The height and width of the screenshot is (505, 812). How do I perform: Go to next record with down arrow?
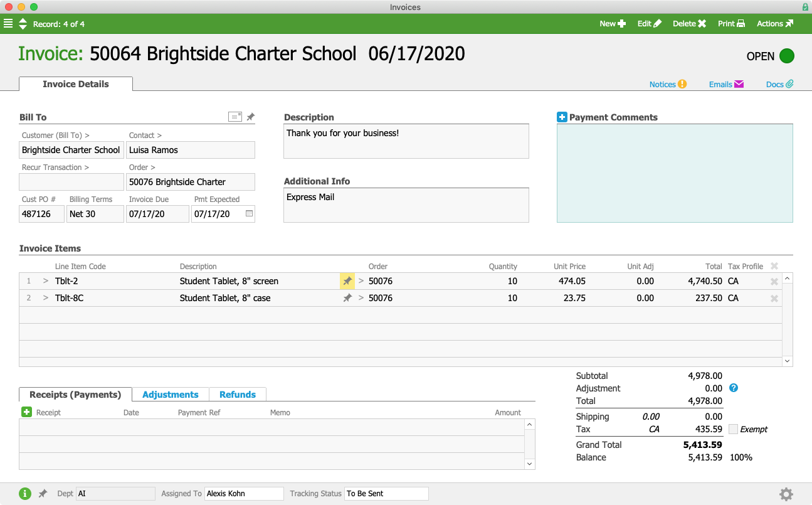tap(23, 27)
